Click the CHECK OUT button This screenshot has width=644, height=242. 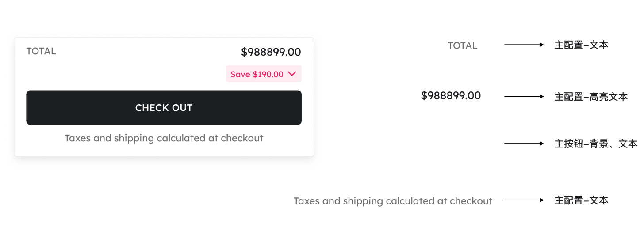(164, 108)
